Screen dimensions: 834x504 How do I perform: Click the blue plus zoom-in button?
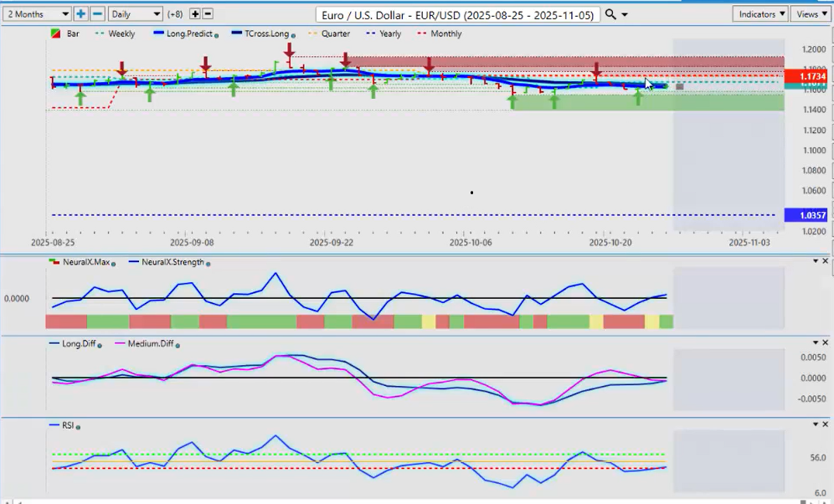click(80, 14)
